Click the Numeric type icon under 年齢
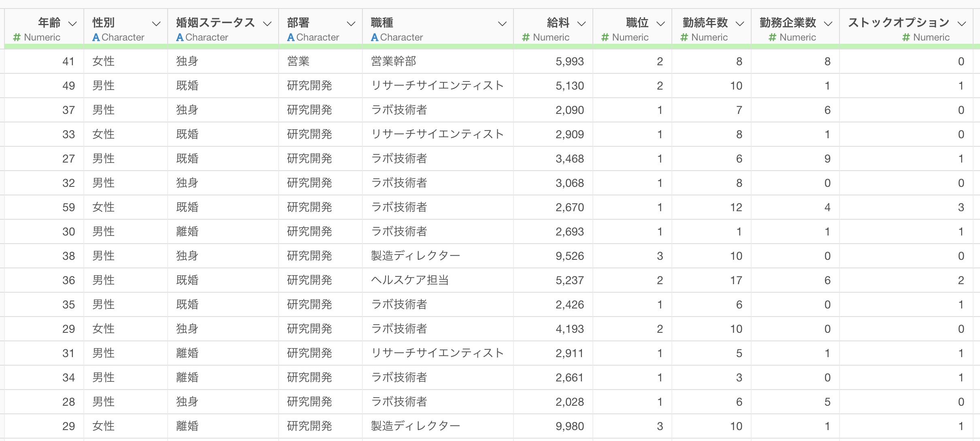This screenshot has height=441, width=980. [x=17, y=37]
